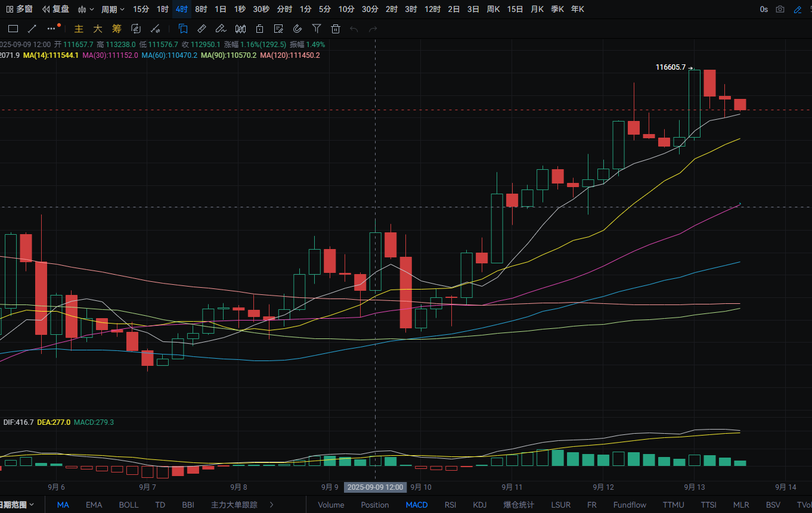
Task: Click the 2025-09-09 12:00 time axis label
Action: click(375, 487)
